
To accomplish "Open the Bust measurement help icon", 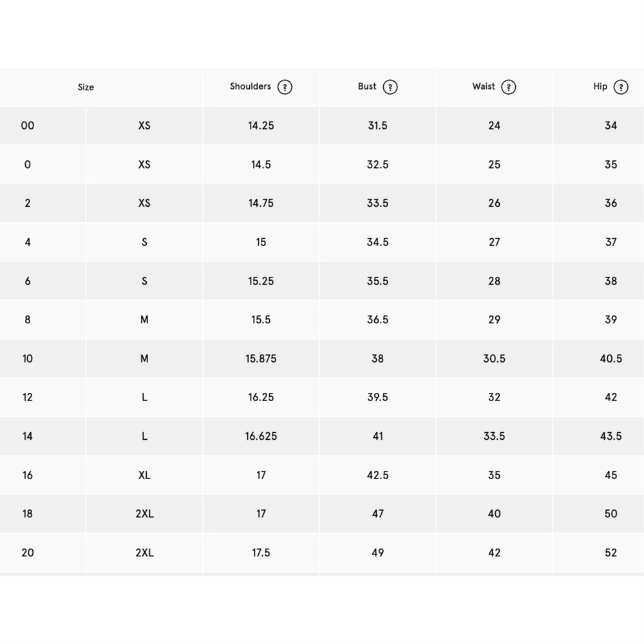I will pyautogui.click(x=390, y=87).
